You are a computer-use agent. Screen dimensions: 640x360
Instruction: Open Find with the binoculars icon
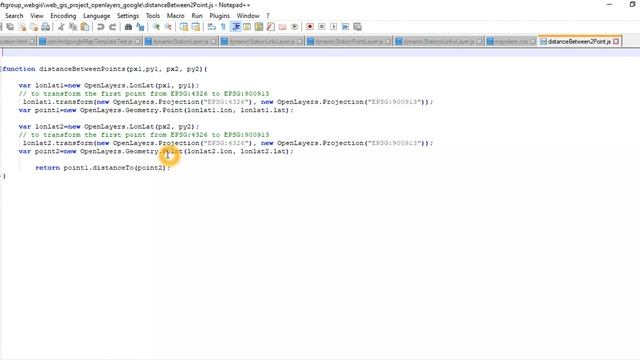(x=128, y=27)
